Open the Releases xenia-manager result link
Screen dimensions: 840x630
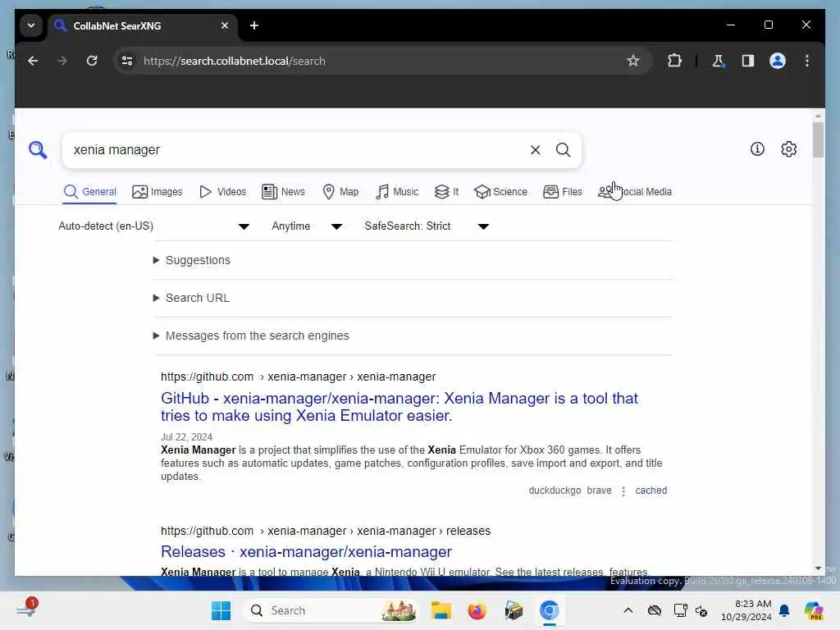[307, 552]
